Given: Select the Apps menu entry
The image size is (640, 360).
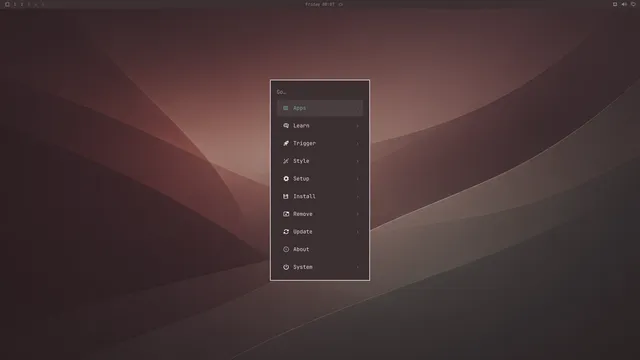Looking at the screenshot, I should click(320, 108).
